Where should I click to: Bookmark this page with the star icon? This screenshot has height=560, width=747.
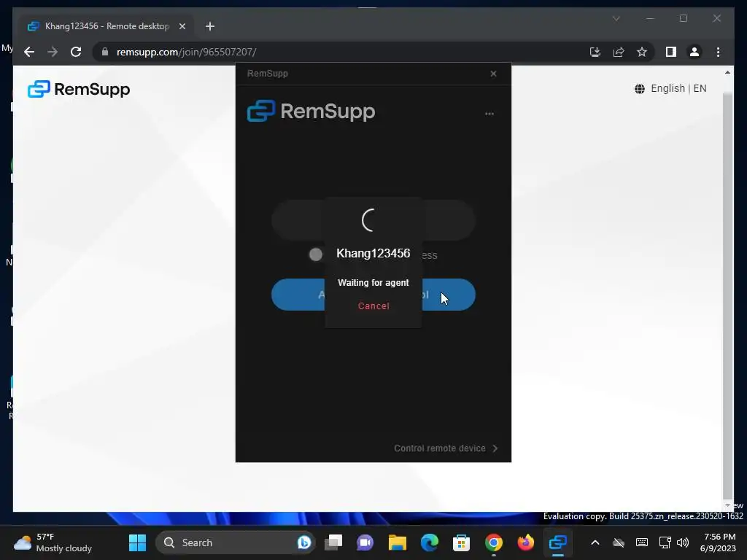pyautogui.click(x=642, y=52)
